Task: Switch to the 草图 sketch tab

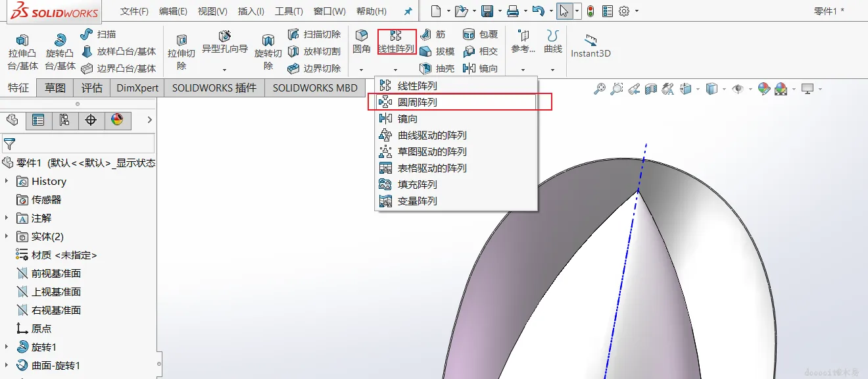Action: click(55, 88)
